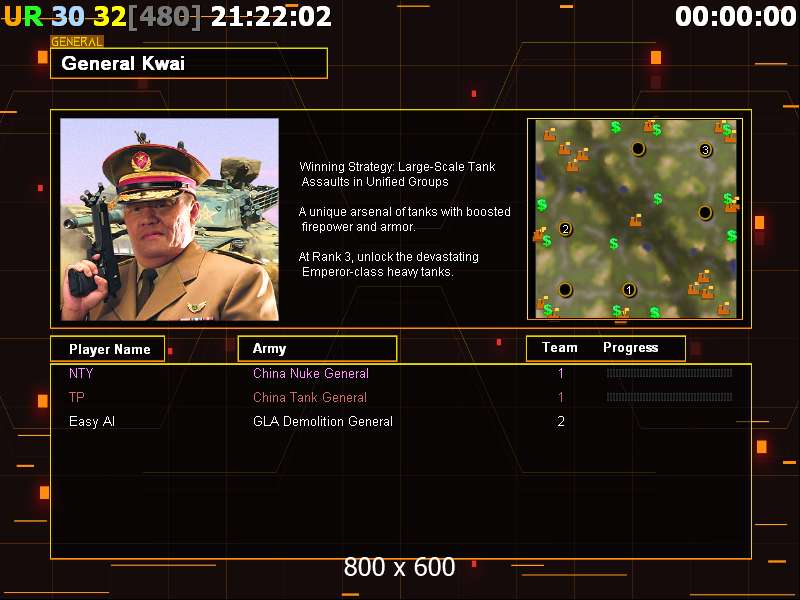Select player name 'Easy AI'
800x600 pixels.
tap(92, 421)
